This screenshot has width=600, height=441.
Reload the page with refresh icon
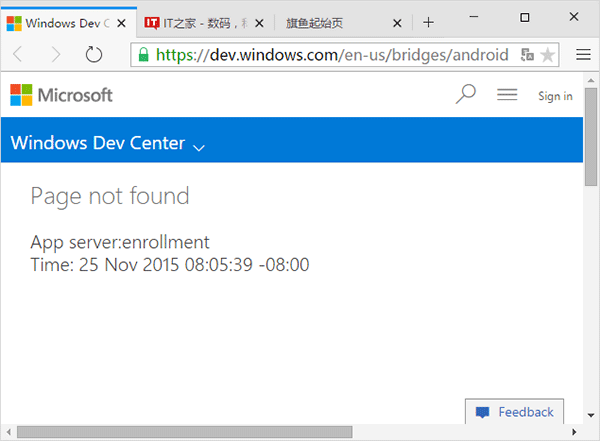tap(94, 55)
